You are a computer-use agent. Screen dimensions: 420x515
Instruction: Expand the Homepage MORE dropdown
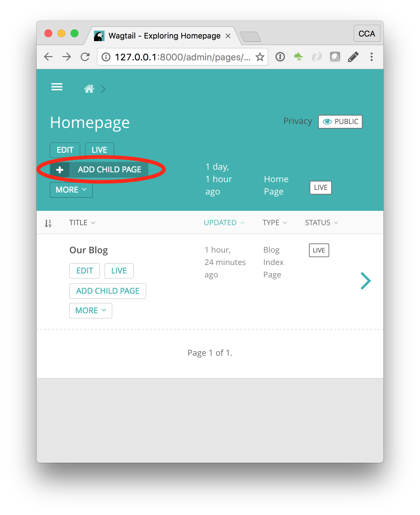pos(71,190)
